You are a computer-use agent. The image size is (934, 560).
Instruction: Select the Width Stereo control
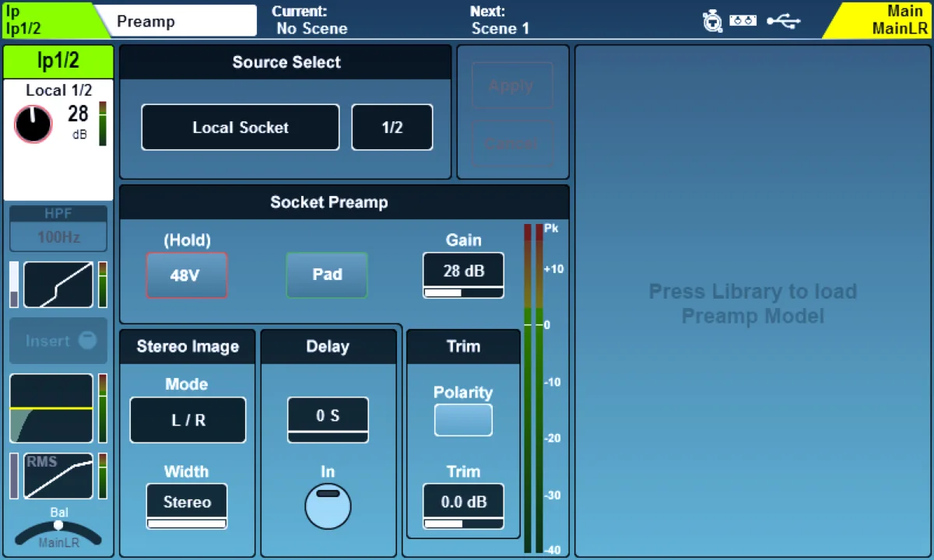click(x=187, y=506)
